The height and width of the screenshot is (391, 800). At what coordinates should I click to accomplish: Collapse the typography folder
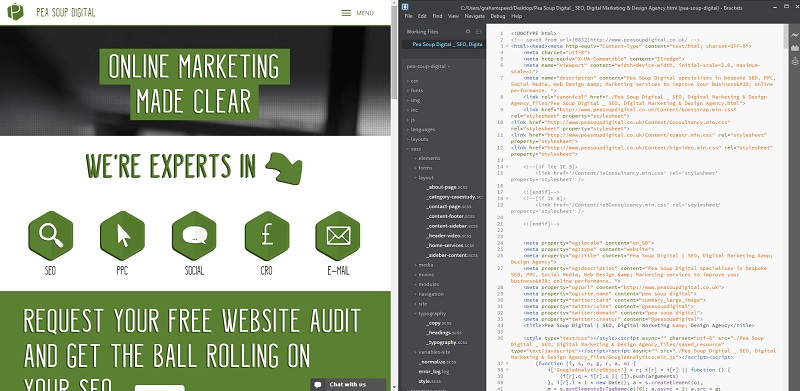tap(431, 313)
